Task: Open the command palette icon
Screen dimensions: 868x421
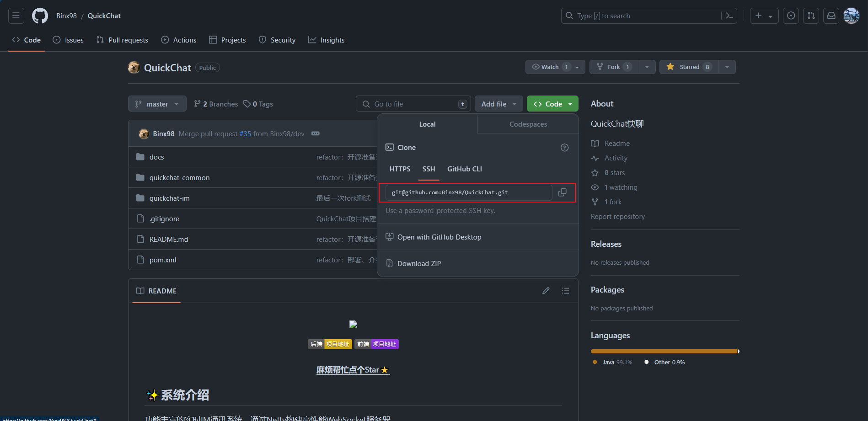Action: (729, 16)
